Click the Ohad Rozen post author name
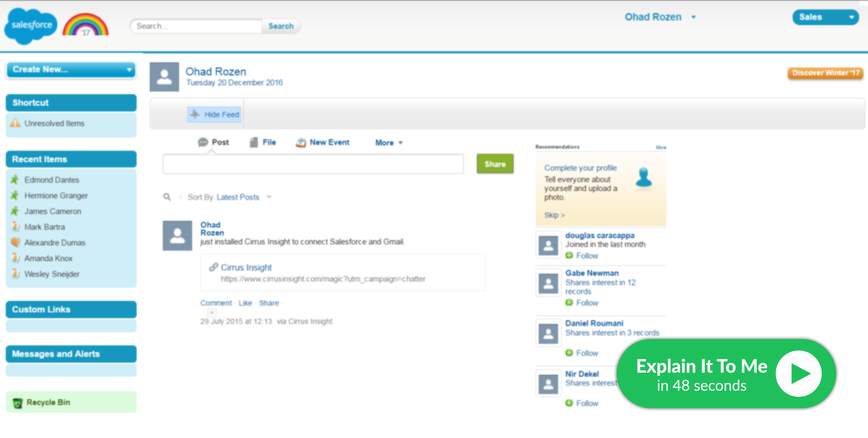Screen dimensions: 868x438 pos(212,229)
